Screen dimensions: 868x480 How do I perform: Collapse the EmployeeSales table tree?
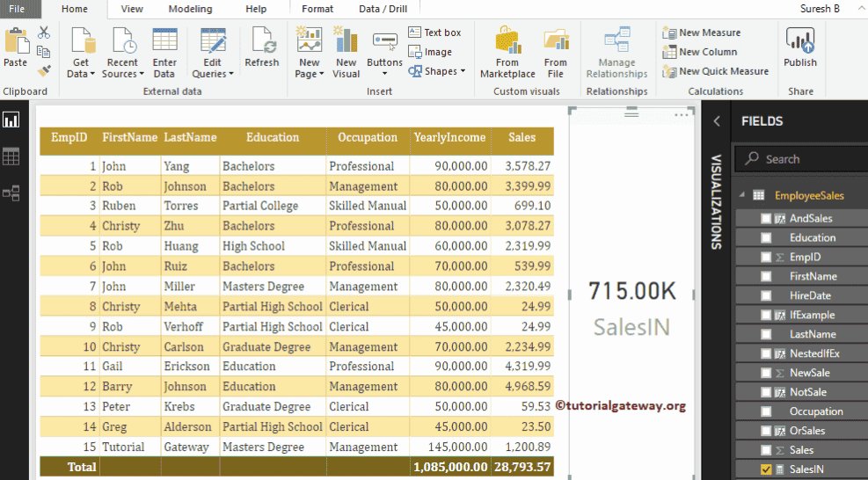[741, 196]
